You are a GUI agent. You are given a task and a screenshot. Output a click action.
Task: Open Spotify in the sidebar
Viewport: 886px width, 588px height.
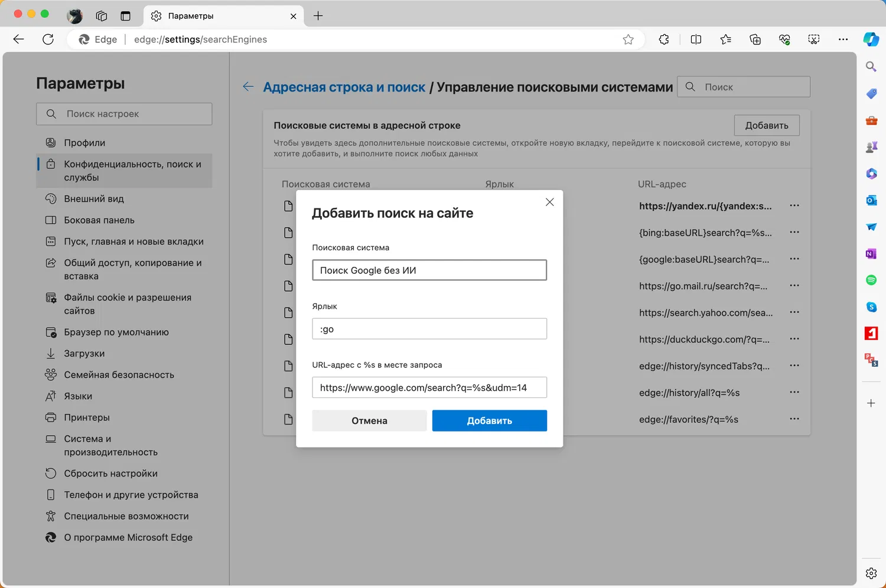click(x=871, y=280)
